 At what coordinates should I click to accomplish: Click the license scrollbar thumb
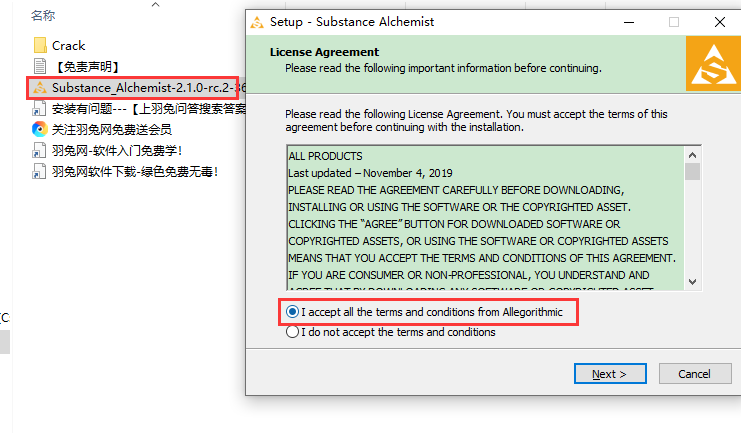(692, 172)
